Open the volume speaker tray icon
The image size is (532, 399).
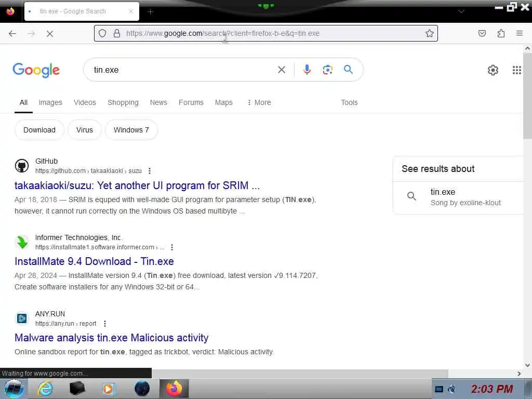(451, 389)
